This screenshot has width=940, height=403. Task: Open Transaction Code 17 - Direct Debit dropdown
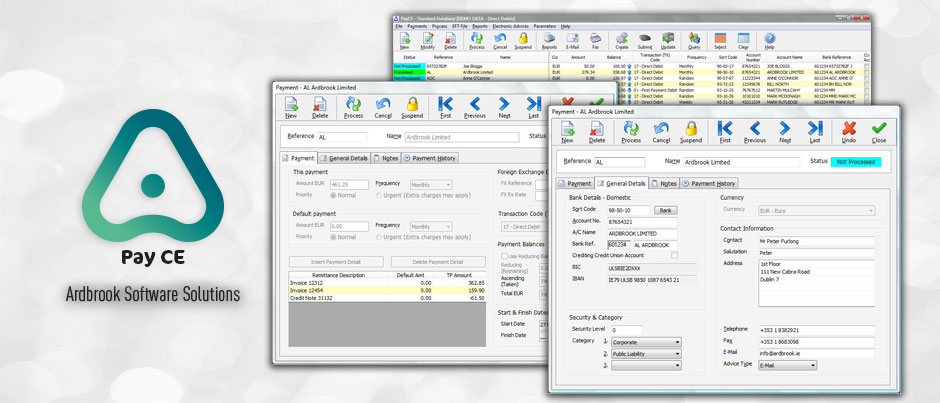[525, 227]
